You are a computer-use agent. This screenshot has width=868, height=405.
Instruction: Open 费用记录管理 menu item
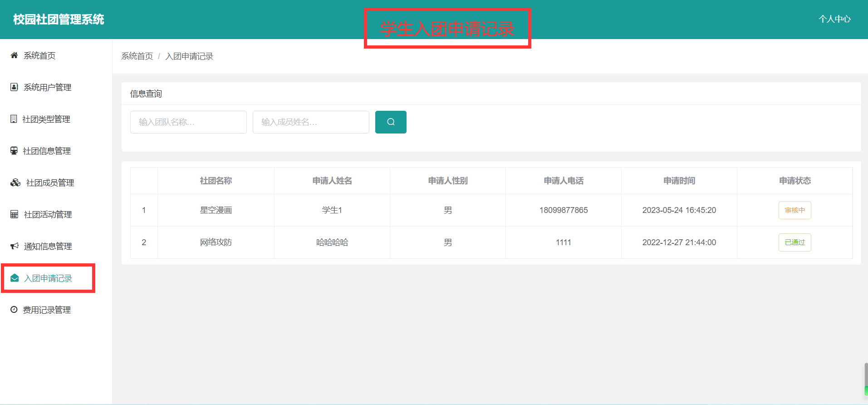(x=47, y=310)
